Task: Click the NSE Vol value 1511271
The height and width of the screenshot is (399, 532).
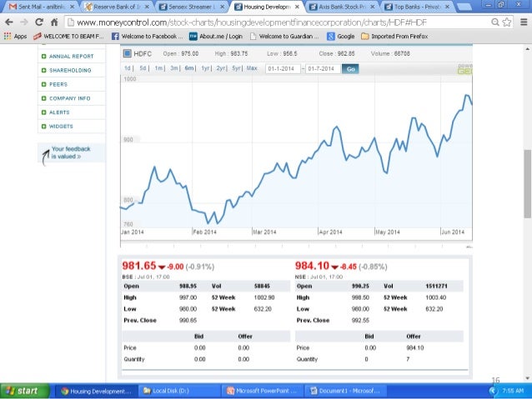Action: tap(436, 286)
